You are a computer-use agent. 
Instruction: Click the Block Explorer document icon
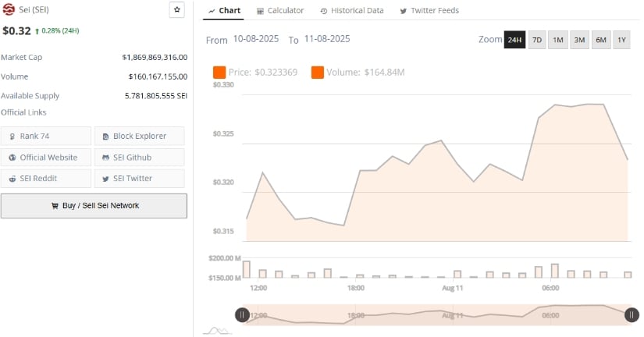pos(105,137)
